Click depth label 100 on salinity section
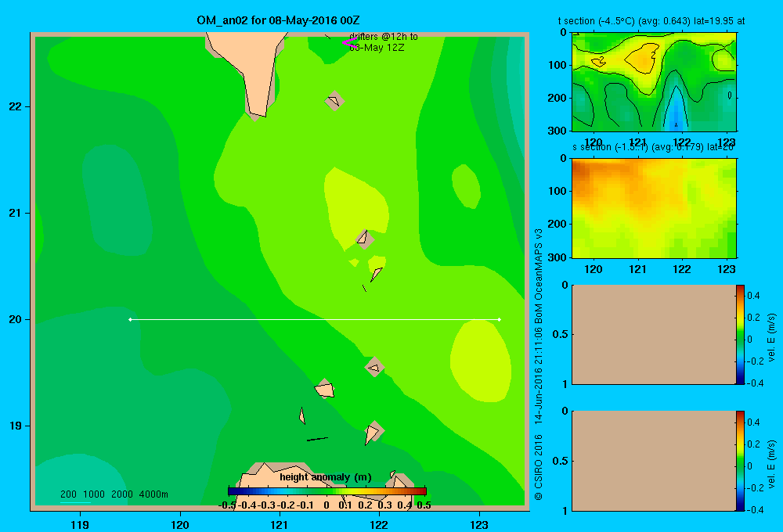 [559, 191]
